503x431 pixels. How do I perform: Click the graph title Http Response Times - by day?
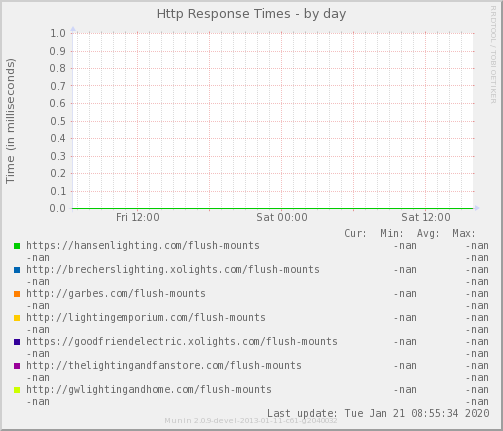coord(251,14)
